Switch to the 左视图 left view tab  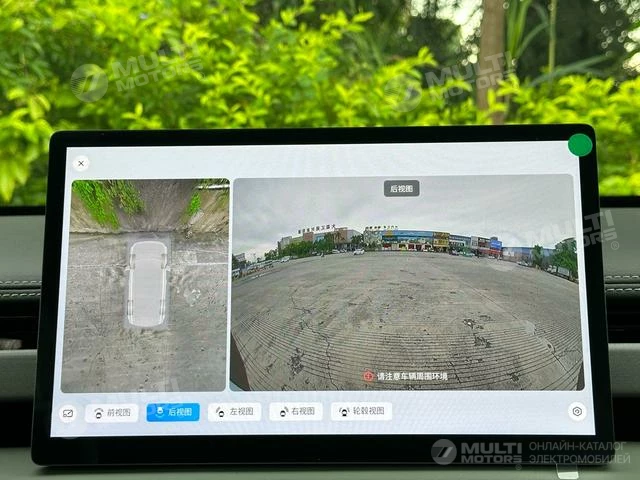pyautogui.click(x=234, y=412)
